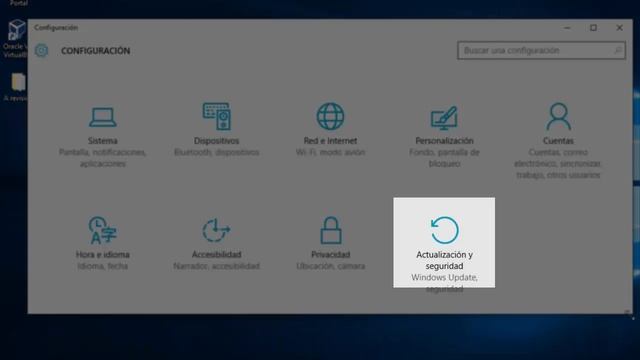Open the Hora e idioma clock icon

click(102, 230)
